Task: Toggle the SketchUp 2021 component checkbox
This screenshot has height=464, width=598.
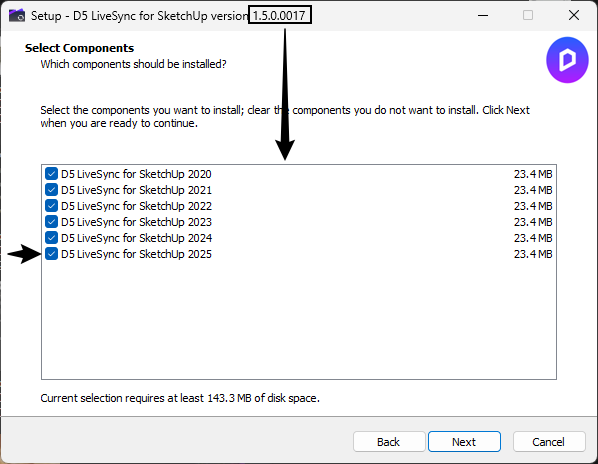Action: point(51,190)
